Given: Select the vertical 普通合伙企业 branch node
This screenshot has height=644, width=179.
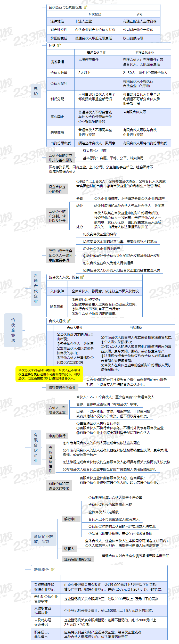Looking at the screenshot, I should pyautogui.click(x=36, y=288).
